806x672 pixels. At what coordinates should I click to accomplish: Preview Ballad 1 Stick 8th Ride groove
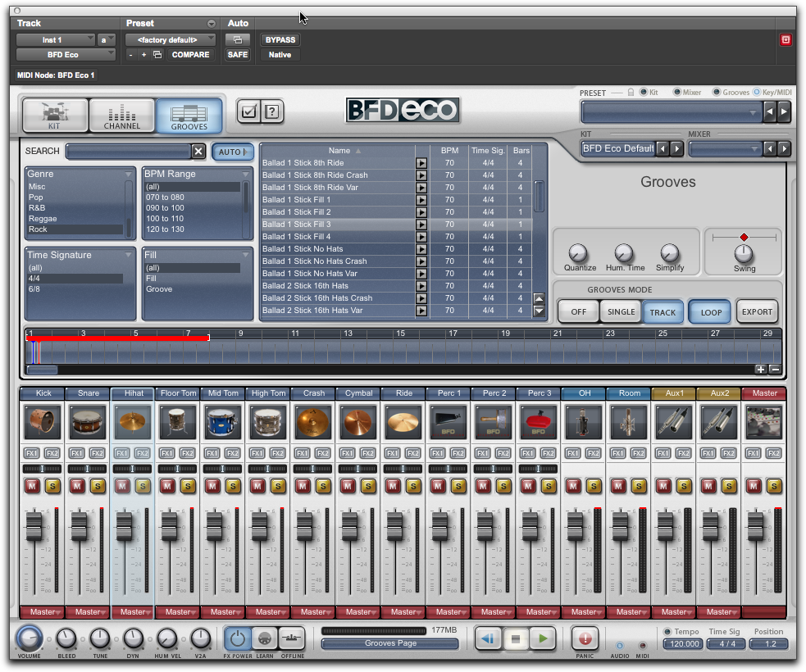point(421,163)
